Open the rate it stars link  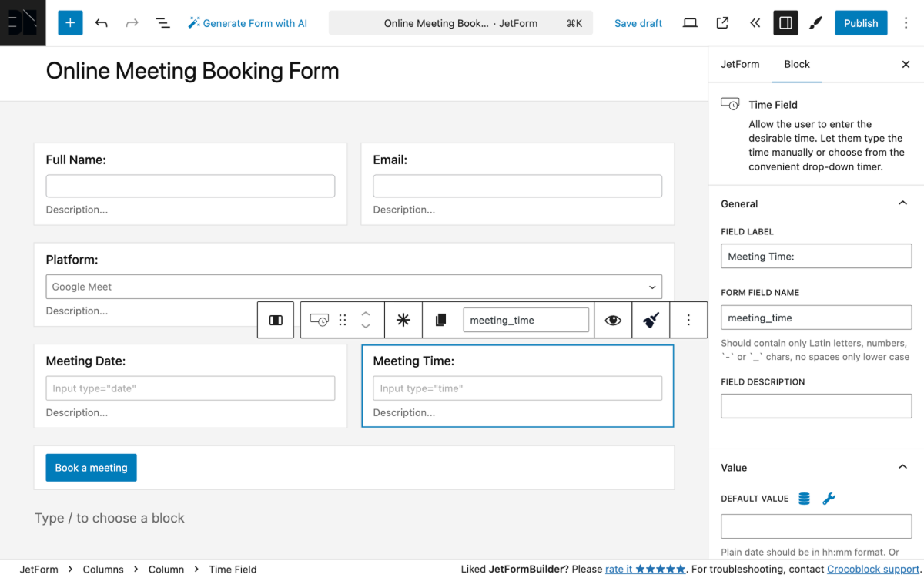645,569
